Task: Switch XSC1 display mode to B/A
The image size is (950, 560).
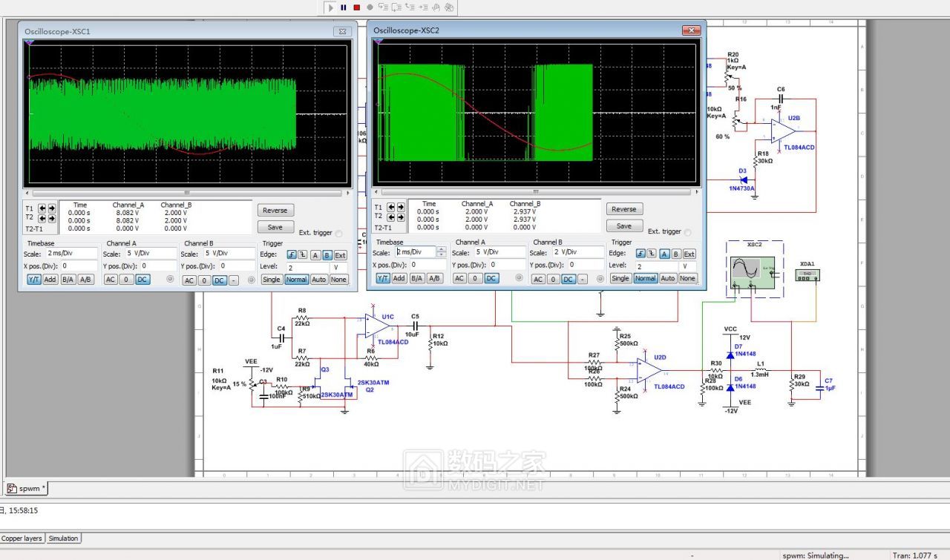Action: tap(68, 280)
